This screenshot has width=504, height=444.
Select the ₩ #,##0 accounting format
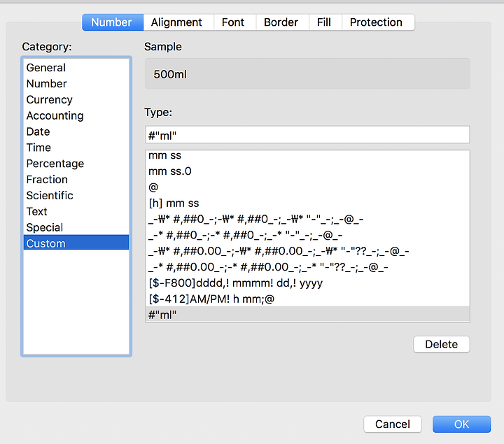(307, 220)
